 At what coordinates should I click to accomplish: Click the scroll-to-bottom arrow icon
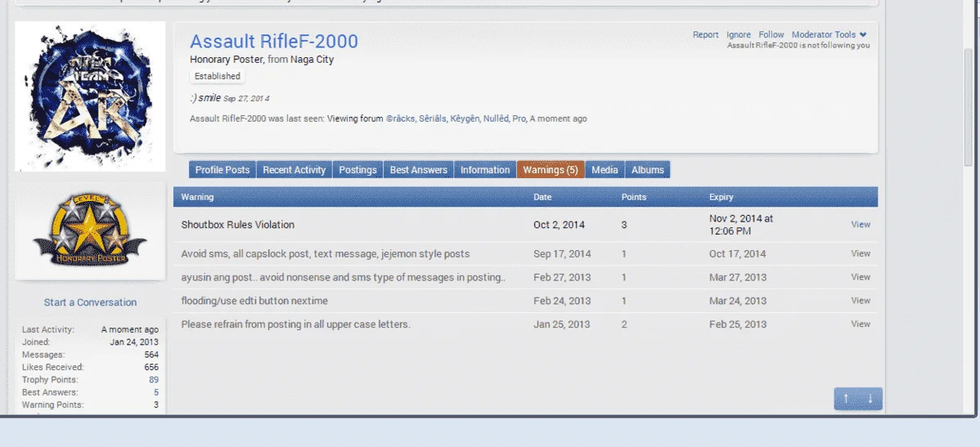tap(870, 398)
